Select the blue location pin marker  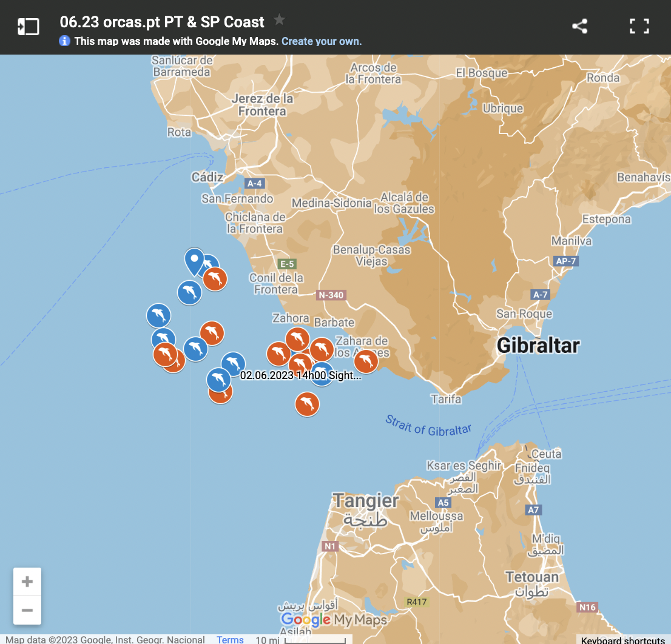[194, 260]
